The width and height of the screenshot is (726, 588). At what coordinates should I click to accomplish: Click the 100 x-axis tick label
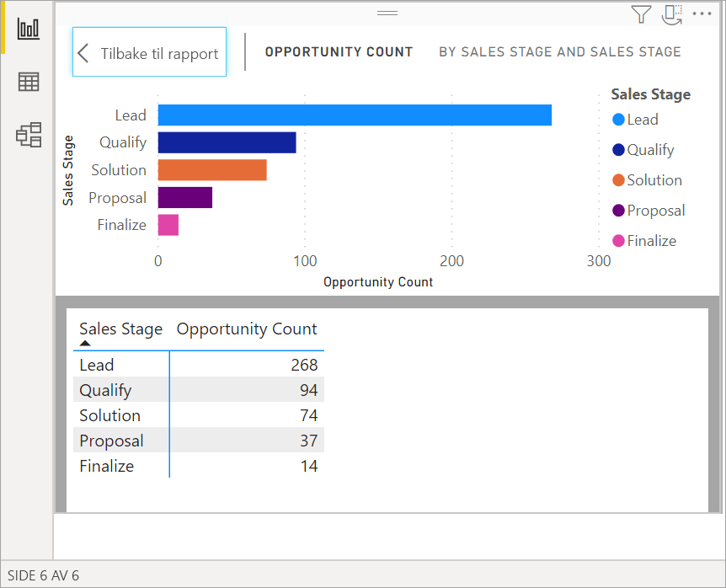pos(305,261)
